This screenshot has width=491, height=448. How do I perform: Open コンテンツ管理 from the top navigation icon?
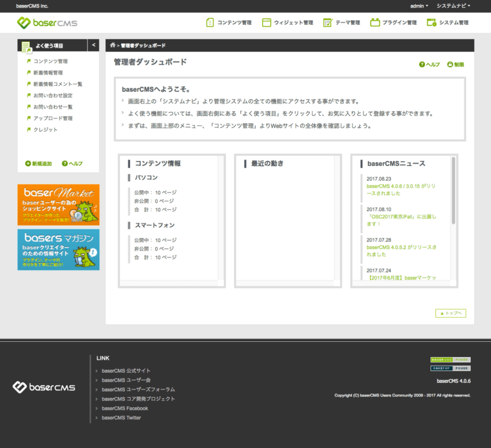[x=210, y=22]
